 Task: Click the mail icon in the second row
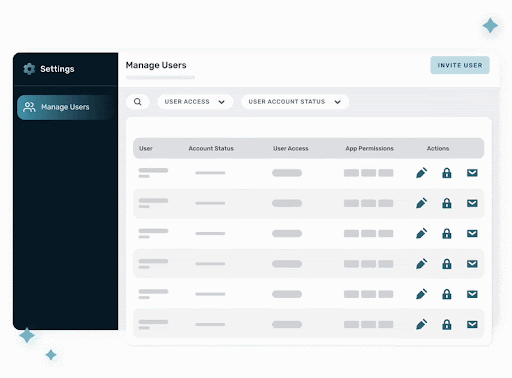[x=472, y=203]
